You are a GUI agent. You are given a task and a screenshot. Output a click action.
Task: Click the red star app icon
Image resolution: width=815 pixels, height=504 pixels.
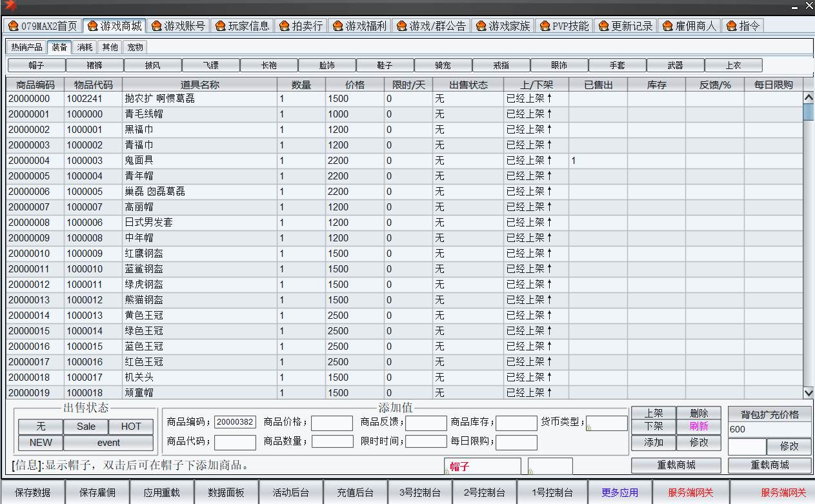(10, 6)
